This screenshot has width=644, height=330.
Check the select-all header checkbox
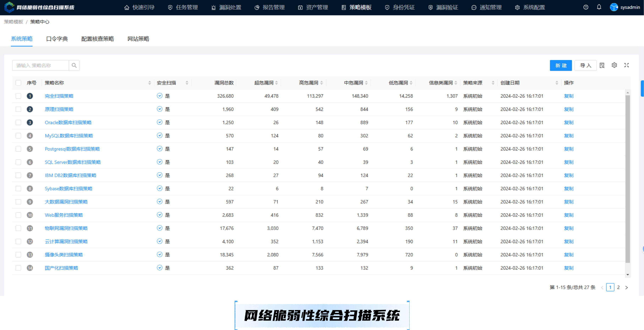point(18,83)
